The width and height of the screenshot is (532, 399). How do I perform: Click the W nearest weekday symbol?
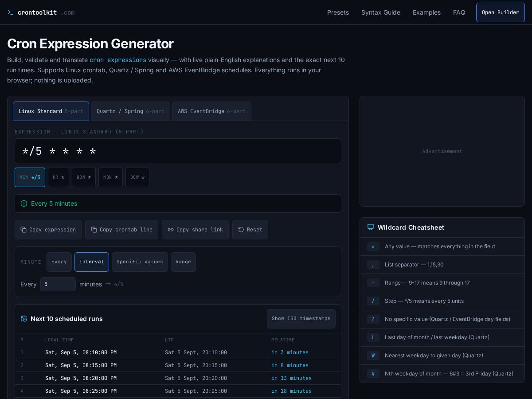point(373,356)
